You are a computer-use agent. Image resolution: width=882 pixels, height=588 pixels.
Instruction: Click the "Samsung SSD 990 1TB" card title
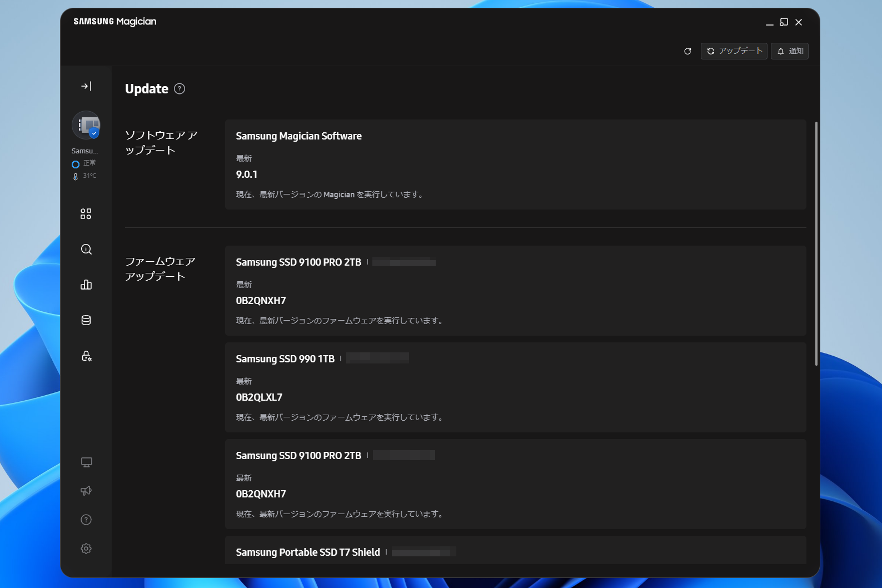(x=285, y=359)
